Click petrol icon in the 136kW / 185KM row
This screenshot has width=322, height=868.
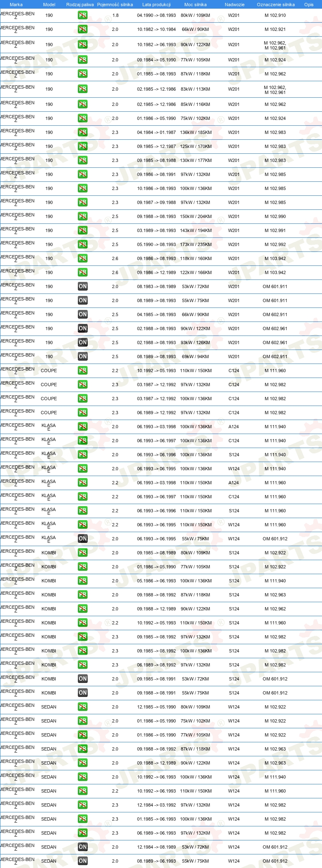click(83, 132)
